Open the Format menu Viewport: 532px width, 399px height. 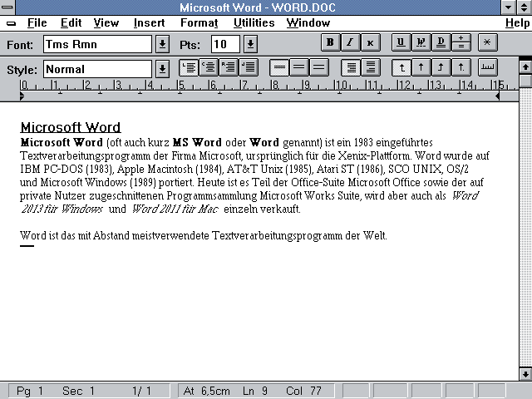click(199, 22)
